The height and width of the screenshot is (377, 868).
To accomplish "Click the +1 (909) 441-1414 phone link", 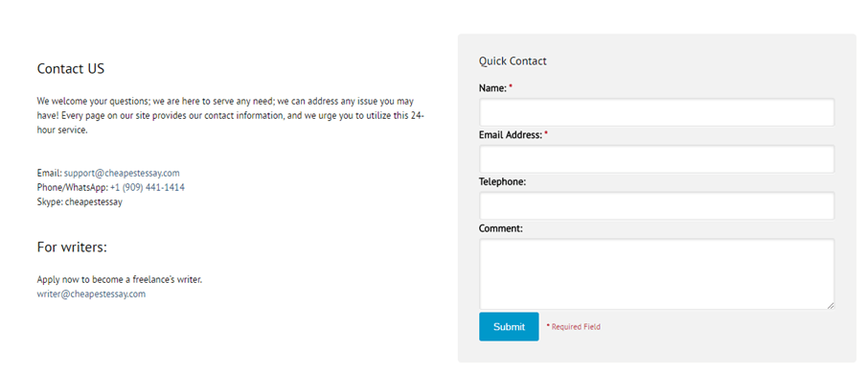I will click(148, 187).
